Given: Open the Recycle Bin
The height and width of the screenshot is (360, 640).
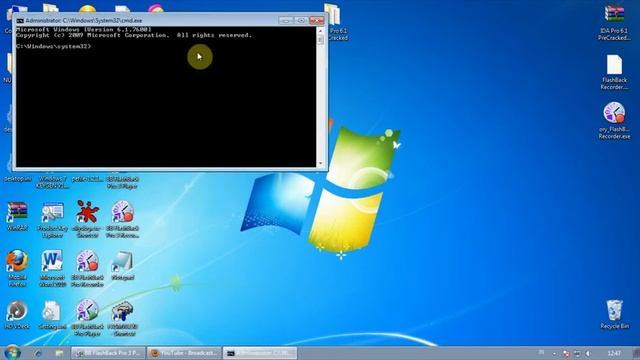Looking at the screenshot, I should (x=614, y=313).
